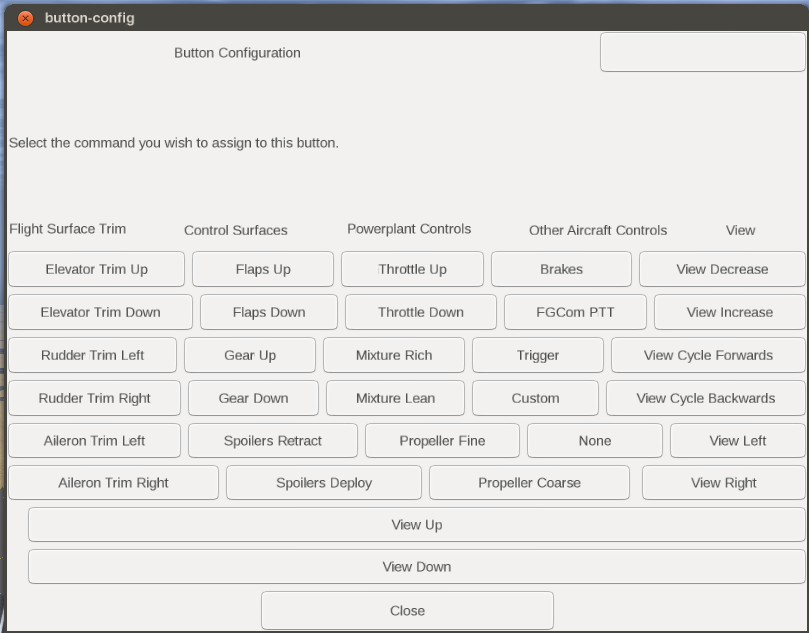Choose Mixture Lean
The image size is (809, 633).
(x=396, y=398)
